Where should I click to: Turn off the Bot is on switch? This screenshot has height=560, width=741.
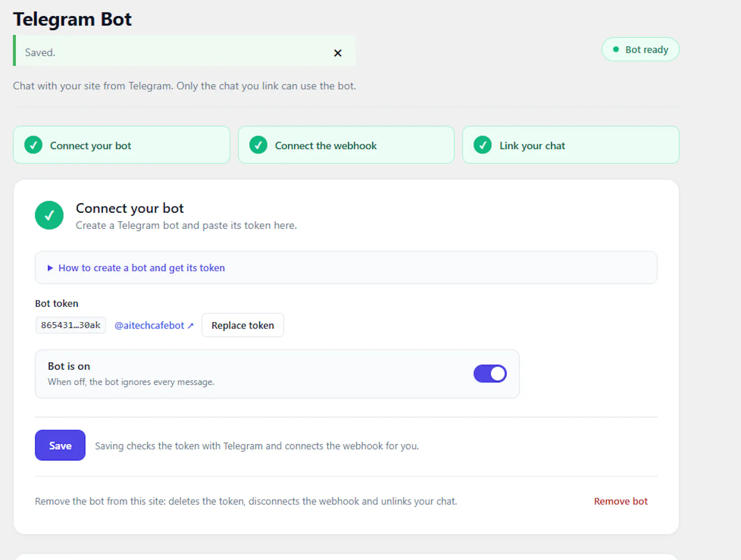[x=490, y=374]
